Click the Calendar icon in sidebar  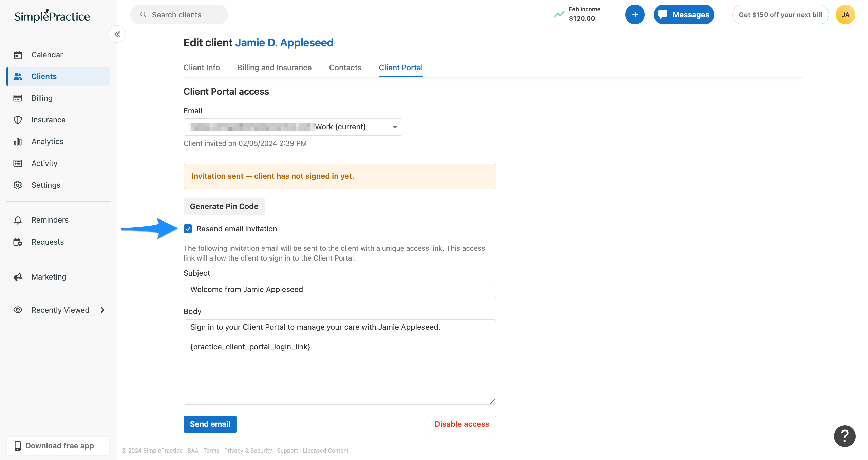(18, 55)
